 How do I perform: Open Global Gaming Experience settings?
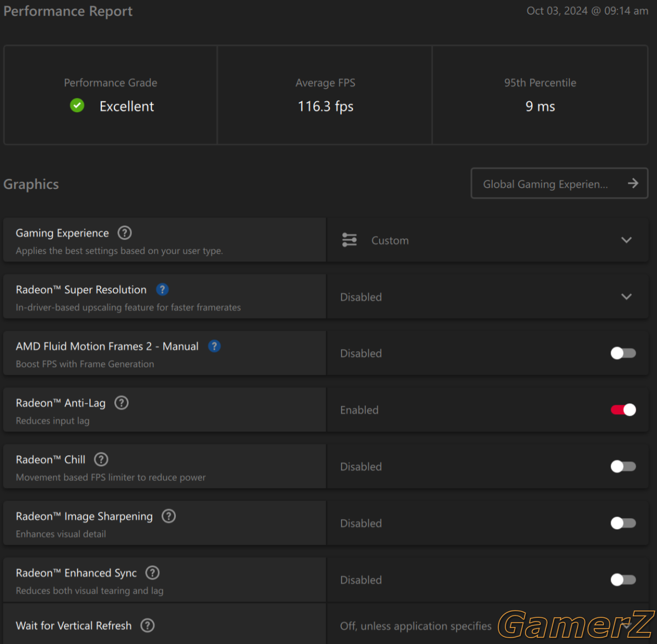tap(560, 183)
